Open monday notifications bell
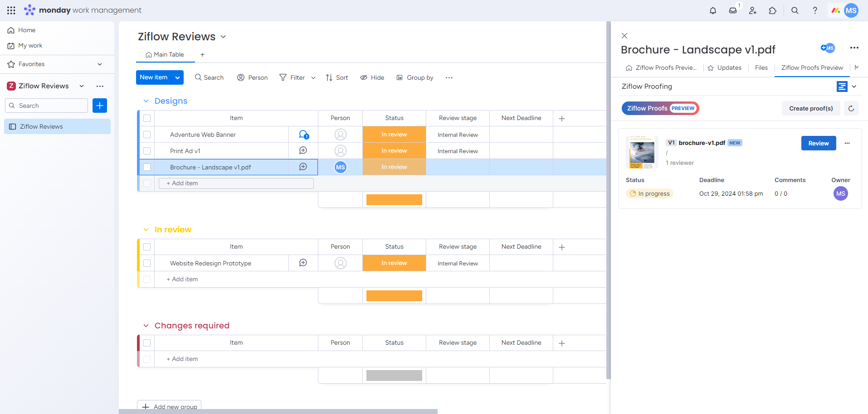The image size is (868, 414). (712, 10)
